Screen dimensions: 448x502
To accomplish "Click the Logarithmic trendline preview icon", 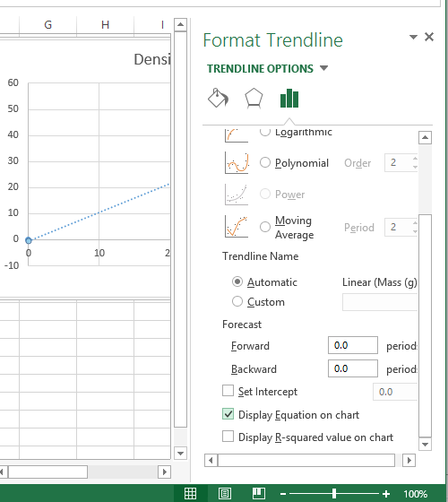I will (237, 135).
